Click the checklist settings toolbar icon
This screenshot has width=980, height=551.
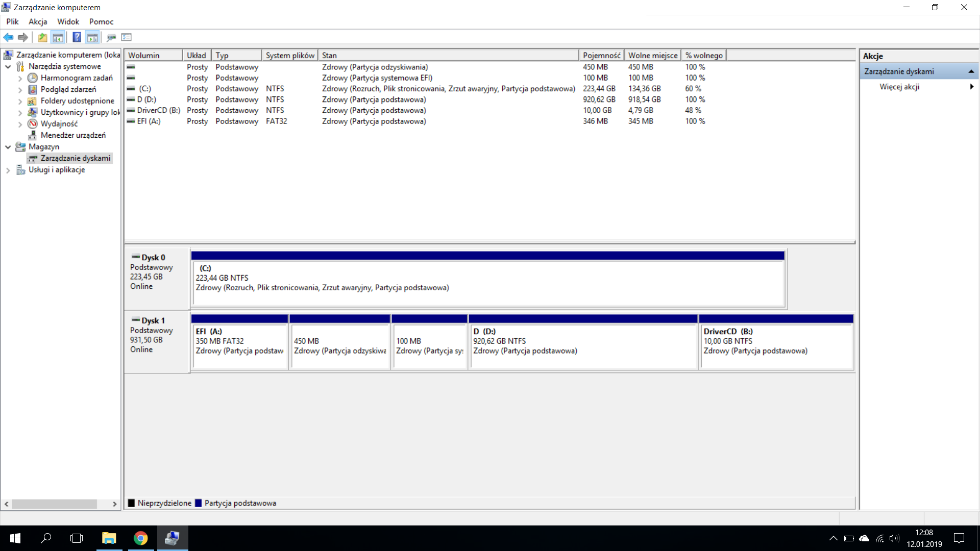click(127, 37)
